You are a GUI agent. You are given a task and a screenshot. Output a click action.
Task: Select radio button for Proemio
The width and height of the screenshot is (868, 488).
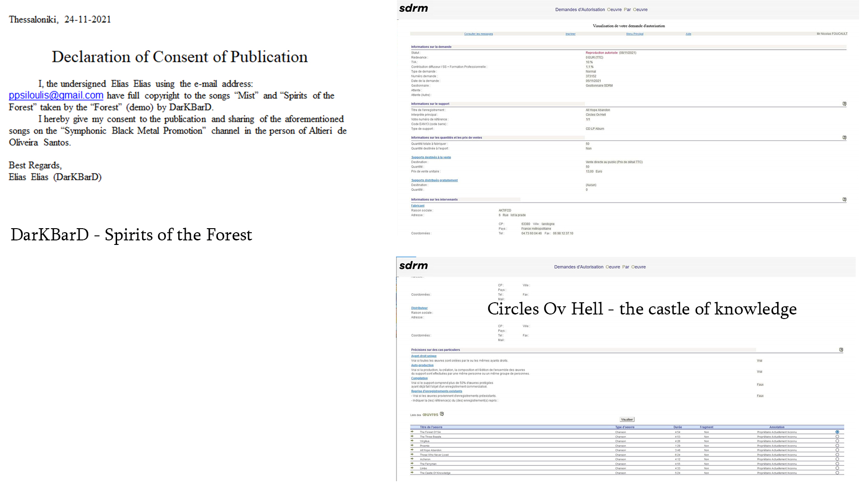point(837,446)
